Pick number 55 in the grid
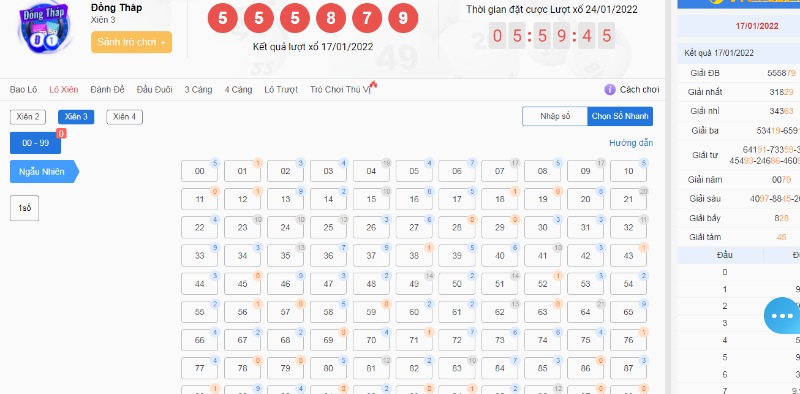Screen dimensions: 800x394 [x=199, y=312]
